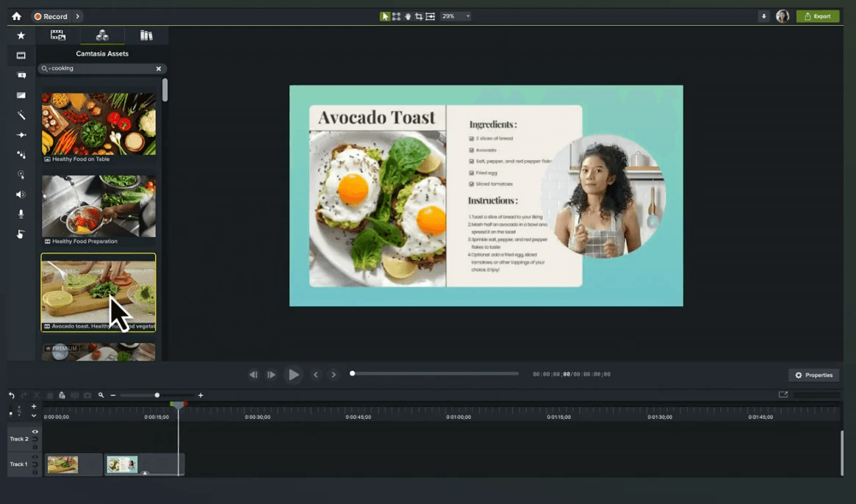
Task: Hide Track 1 with eye icon
Action: [35, 457]
